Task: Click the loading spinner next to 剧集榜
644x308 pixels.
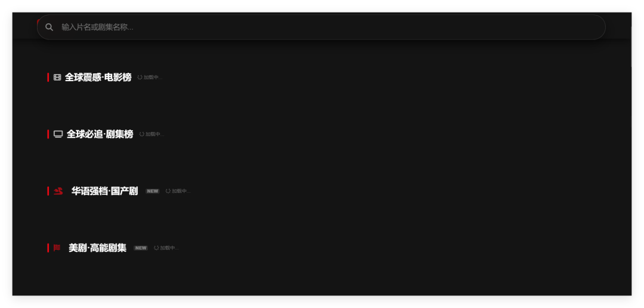Action: [142, 134]
